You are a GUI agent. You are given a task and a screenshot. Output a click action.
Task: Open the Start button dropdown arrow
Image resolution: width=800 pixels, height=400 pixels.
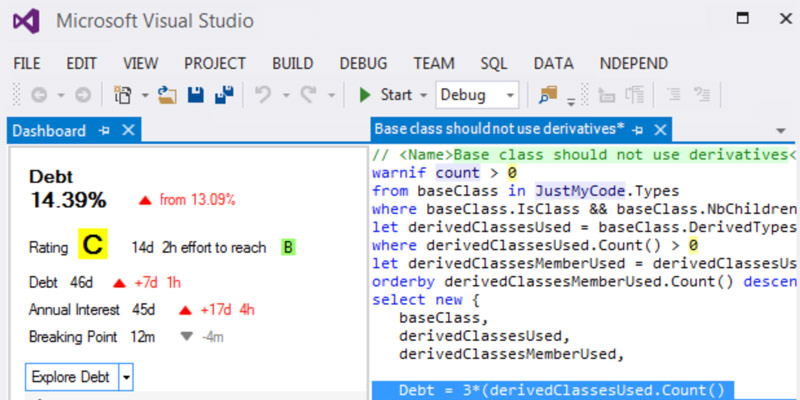pyautogui.click(x=423, y=95)
